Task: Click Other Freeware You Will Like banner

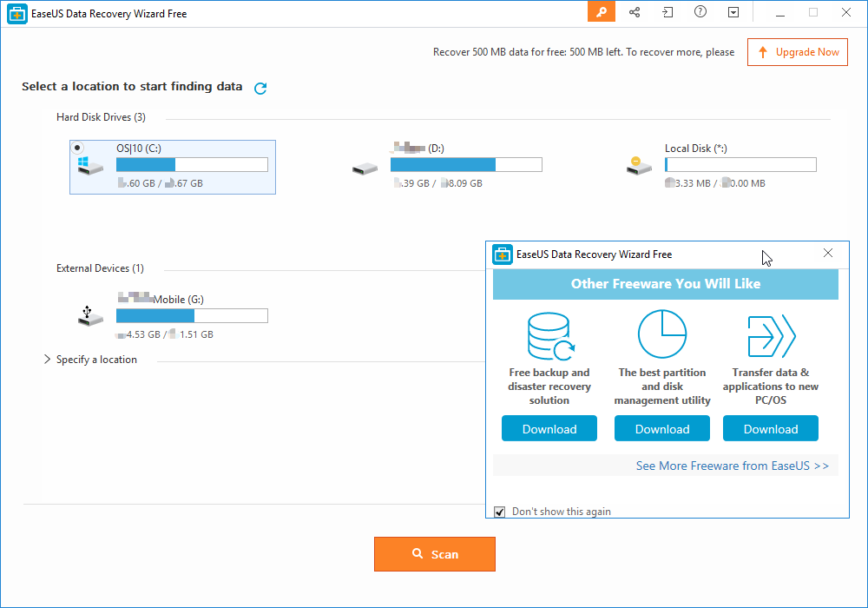Action: (666, 284)
